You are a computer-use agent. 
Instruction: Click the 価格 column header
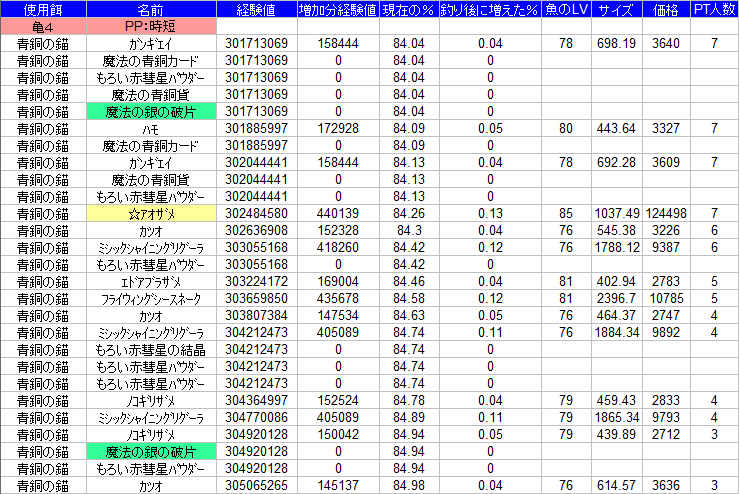tap(664, 9)
